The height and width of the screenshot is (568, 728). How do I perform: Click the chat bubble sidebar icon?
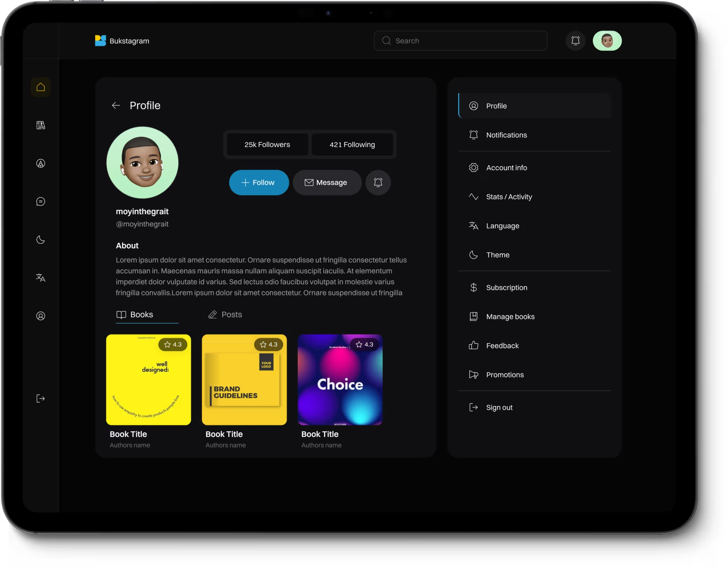click(x=41, y=202)
